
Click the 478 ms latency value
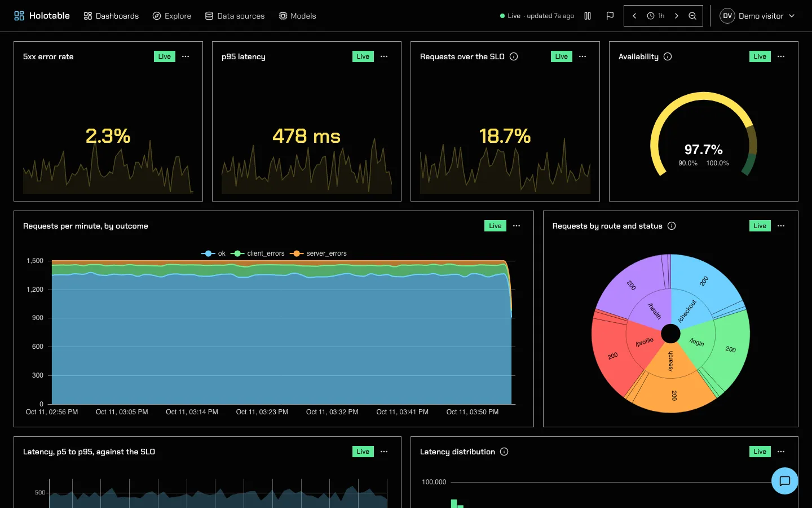point(307,136)
